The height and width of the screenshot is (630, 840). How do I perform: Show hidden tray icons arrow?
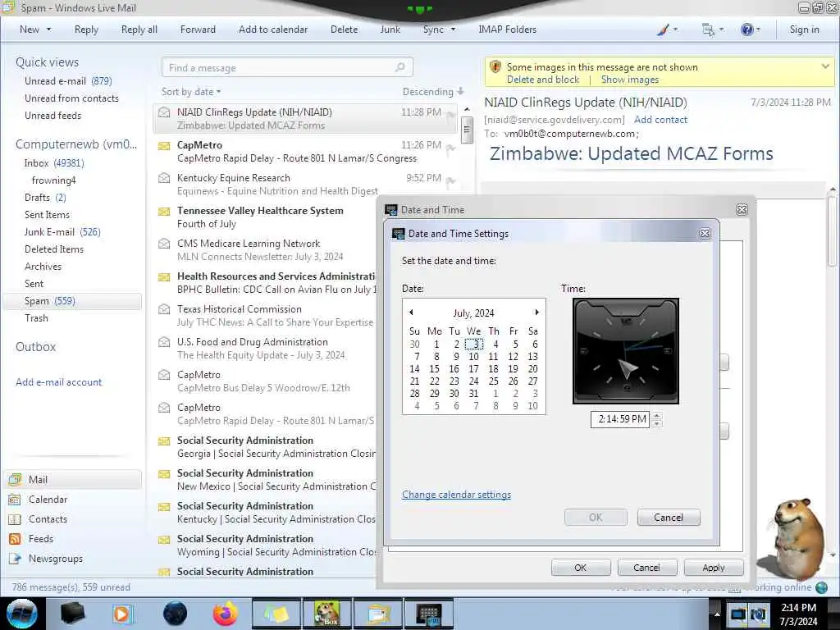(717, 614)
